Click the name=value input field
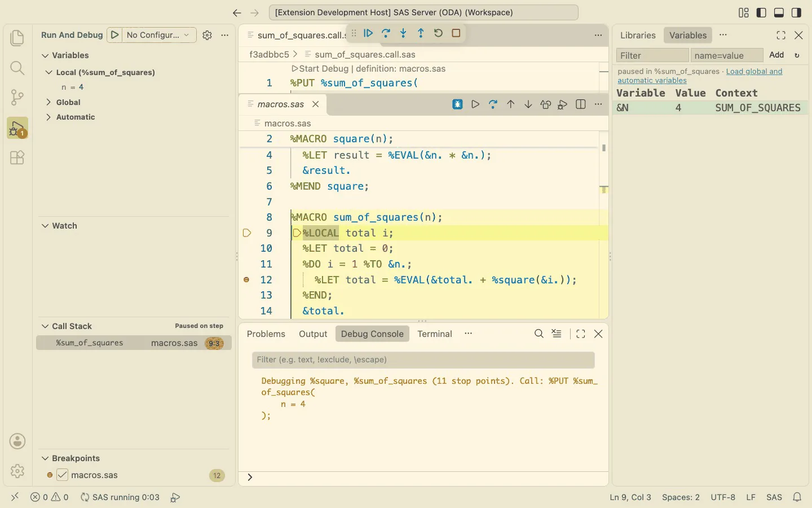 [x=726, y=55]
